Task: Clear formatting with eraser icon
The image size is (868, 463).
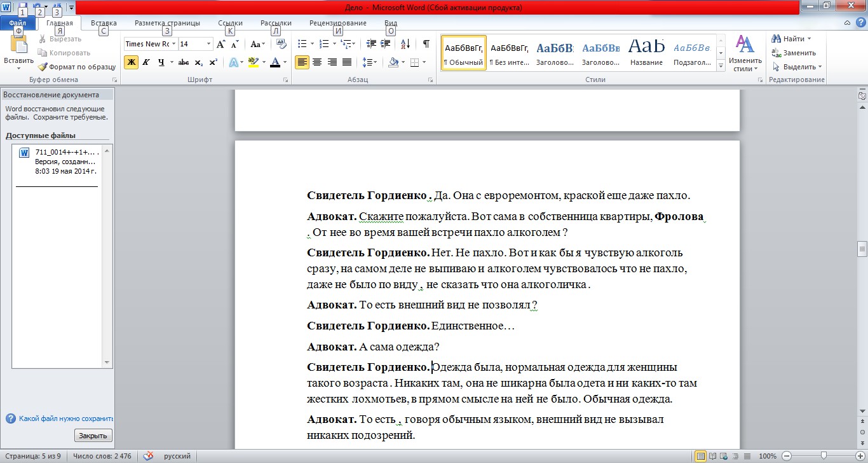Action: pyautogui.click(x=282, y=44)
